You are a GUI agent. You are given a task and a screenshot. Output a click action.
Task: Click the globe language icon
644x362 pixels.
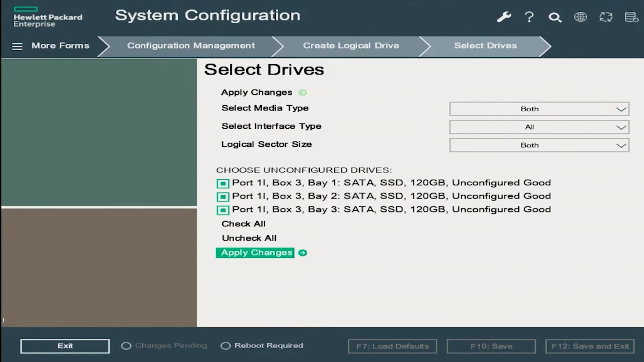(x=580, y=17)
